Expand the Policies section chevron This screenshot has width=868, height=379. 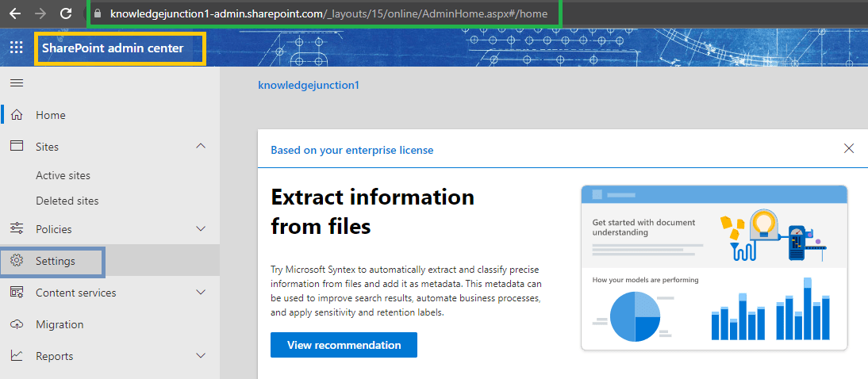pyautogui.click(x=201, y=228)
